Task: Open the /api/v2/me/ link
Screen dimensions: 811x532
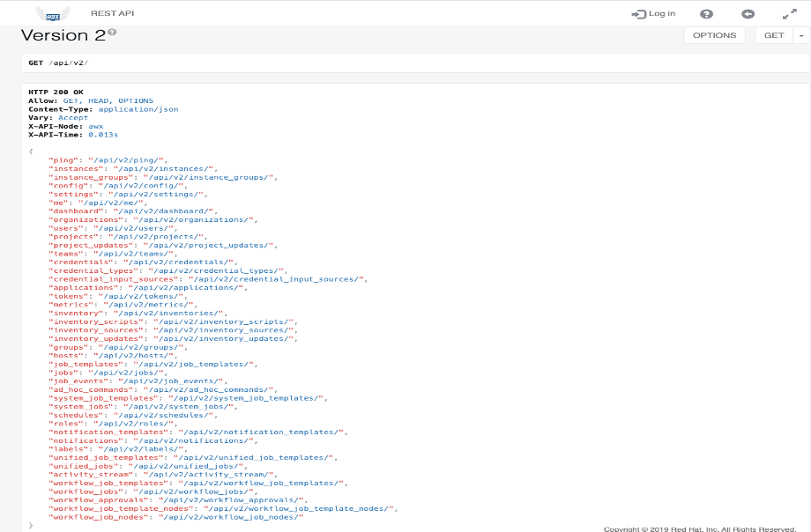Action: pyautogui.click(x=113, y=203)
